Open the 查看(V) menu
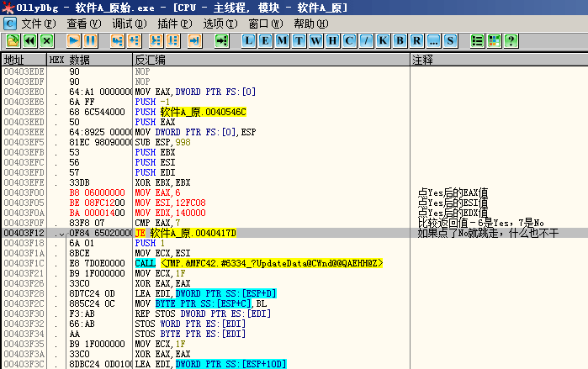This screenshot has width=588, height=369. 84,24
